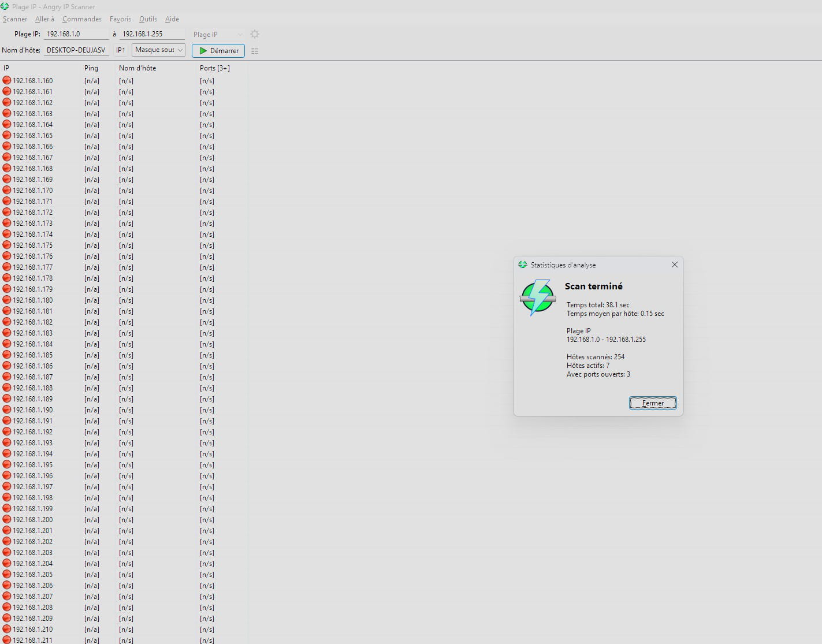822x644 pixels.
Task: Click the starting IP address field
Action: [x=76, y=34]
